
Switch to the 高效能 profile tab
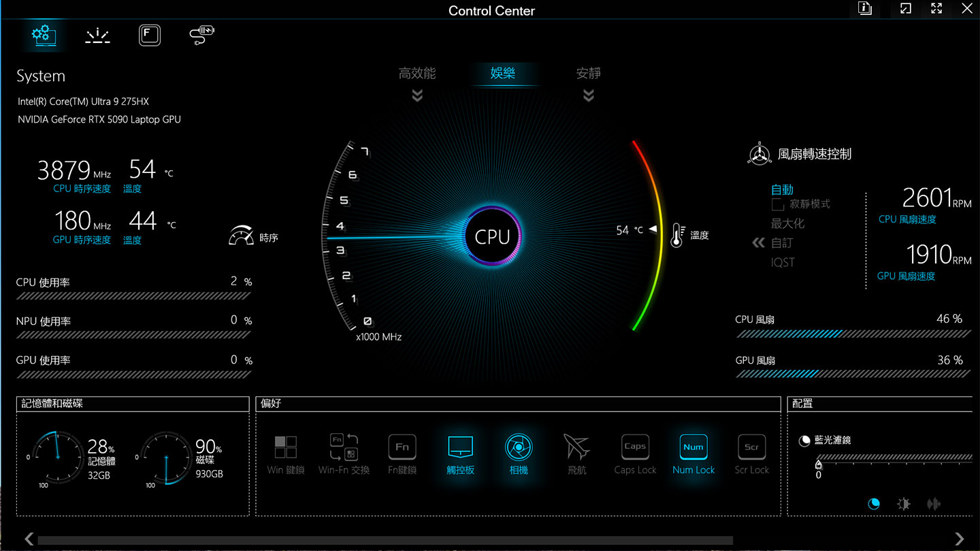point(416,73)
